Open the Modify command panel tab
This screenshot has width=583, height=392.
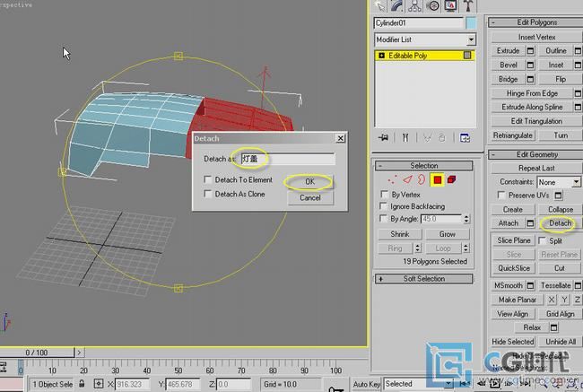[x=397, y=5]
